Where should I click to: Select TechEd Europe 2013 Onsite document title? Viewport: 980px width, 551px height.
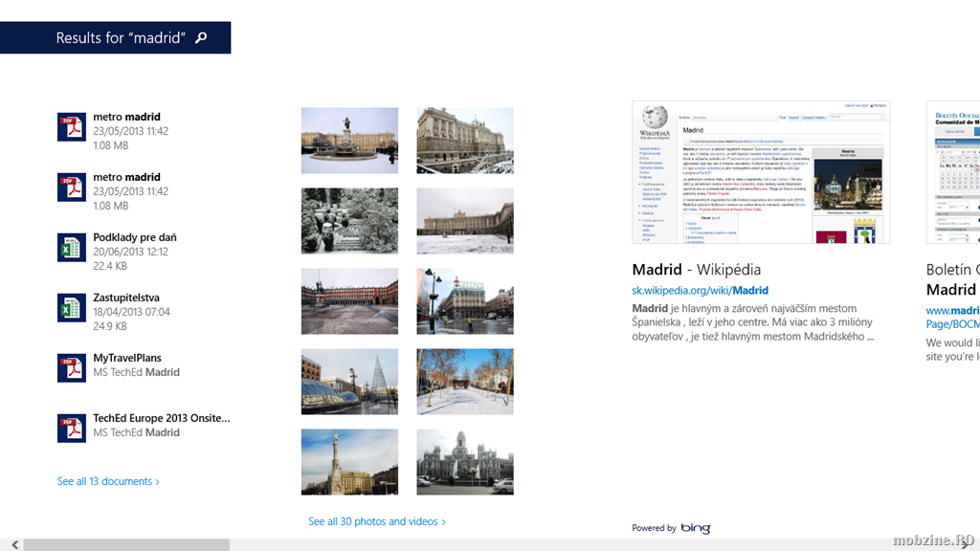161,418
